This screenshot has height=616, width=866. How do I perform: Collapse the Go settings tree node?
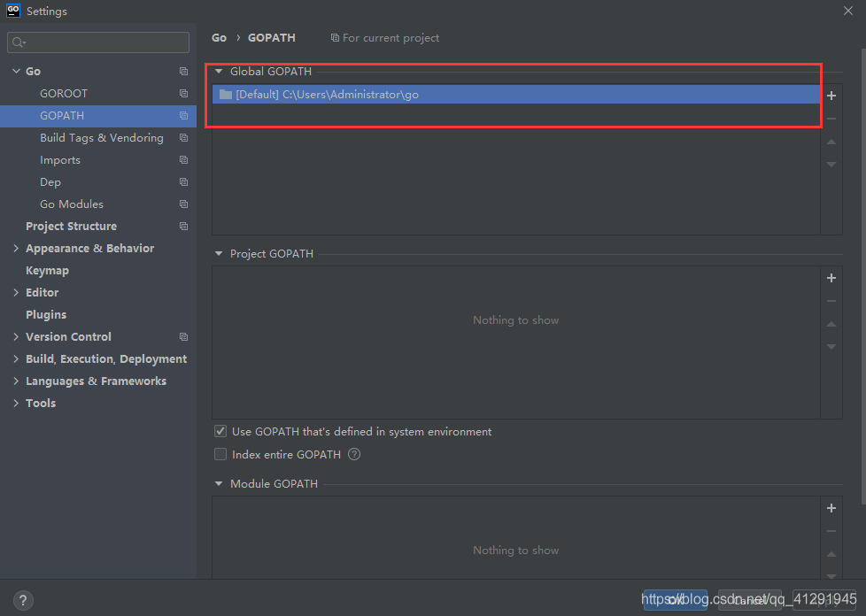coord(16,71)
